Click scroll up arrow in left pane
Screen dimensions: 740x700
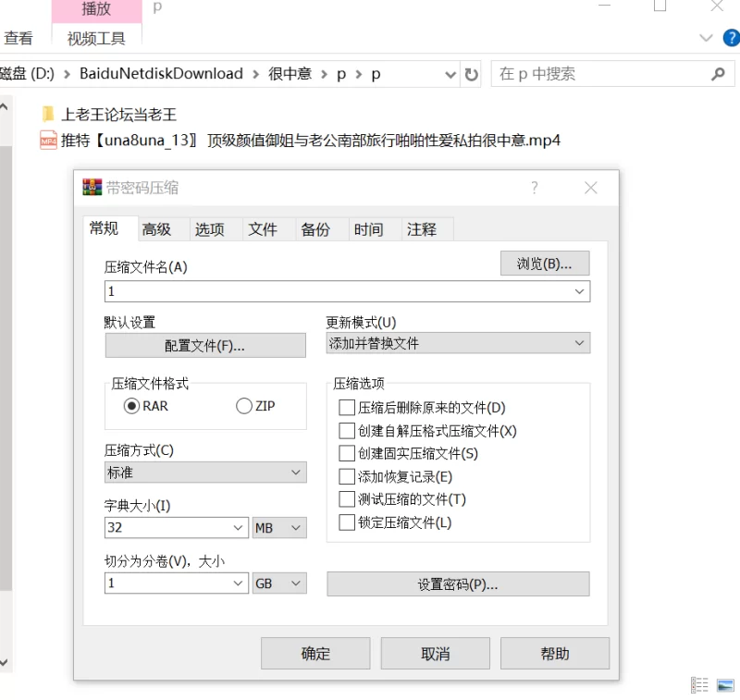click(x=4, y=107)
